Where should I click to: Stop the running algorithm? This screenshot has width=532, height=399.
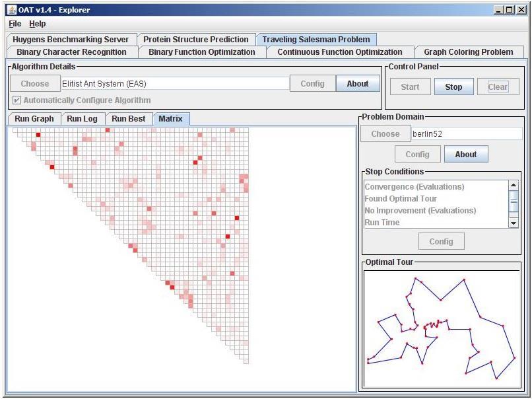pyautogui.click(x=453, y=87)
